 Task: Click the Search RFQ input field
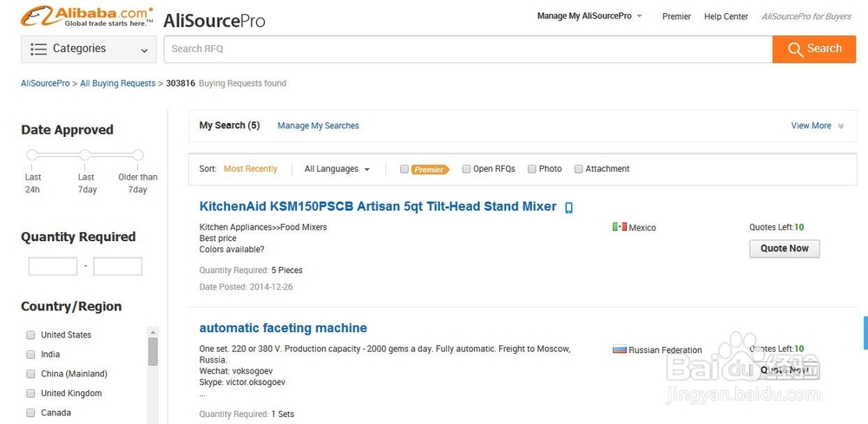(467, 49)
